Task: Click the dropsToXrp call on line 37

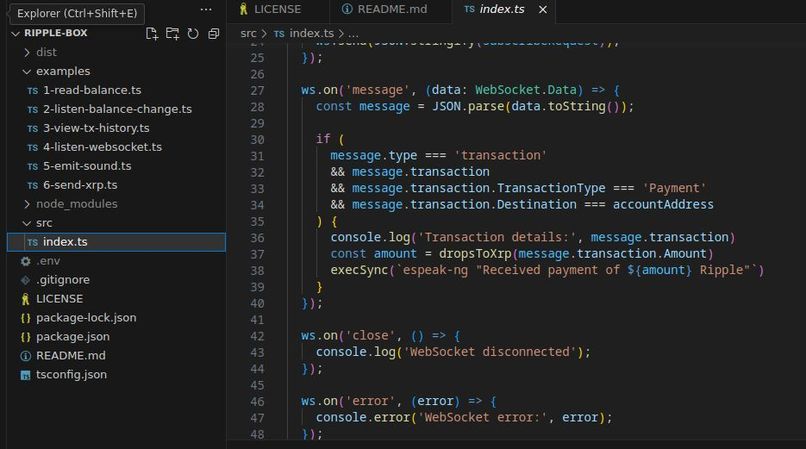Action: pyautogui.click(x=475, y=254)
